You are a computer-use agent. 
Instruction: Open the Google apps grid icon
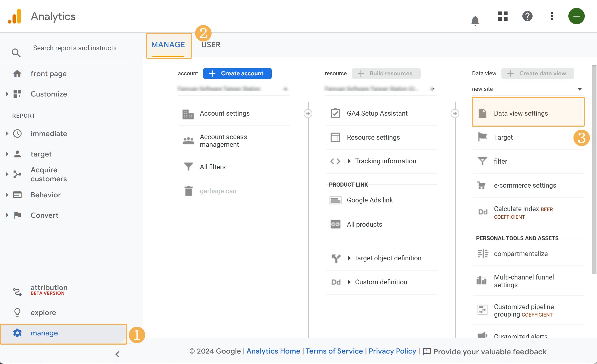pos(503,16)
